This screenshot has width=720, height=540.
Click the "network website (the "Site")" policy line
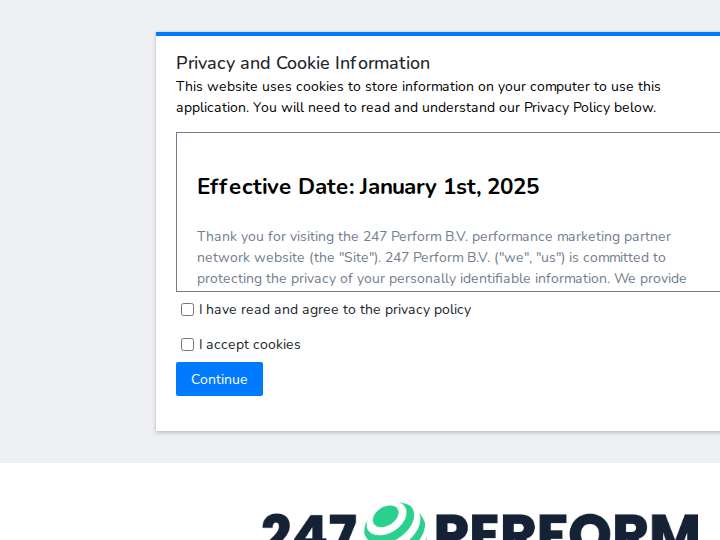[287, 258]
